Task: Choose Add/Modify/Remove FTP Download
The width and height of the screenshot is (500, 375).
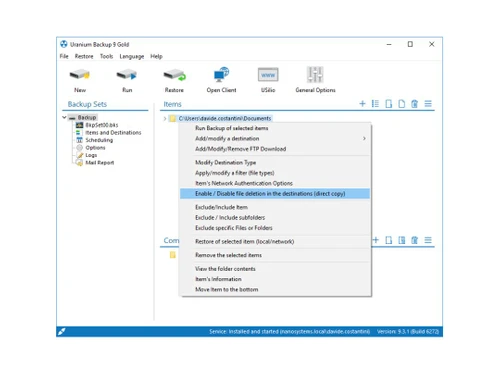Action: point(275,149)
